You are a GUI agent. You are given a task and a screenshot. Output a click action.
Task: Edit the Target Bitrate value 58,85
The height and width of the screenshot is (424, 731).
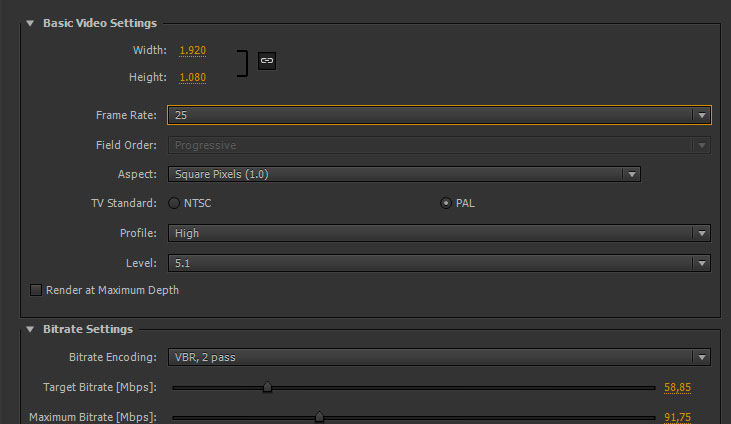tap(677, 388)
